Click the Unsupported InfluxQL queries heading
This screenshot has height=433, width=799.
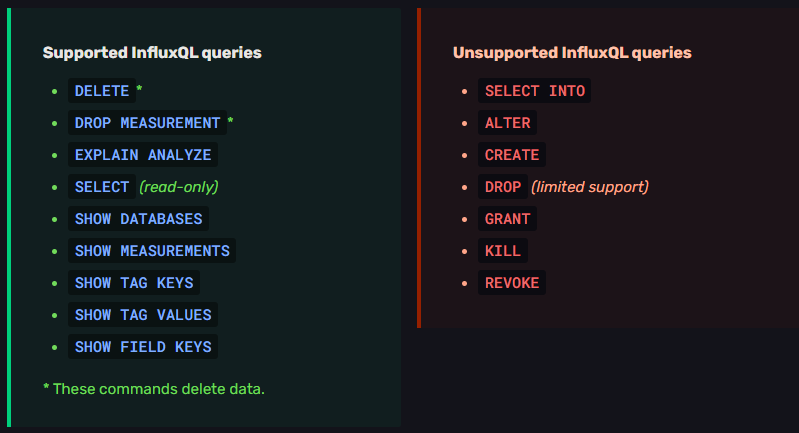(572, 52)
